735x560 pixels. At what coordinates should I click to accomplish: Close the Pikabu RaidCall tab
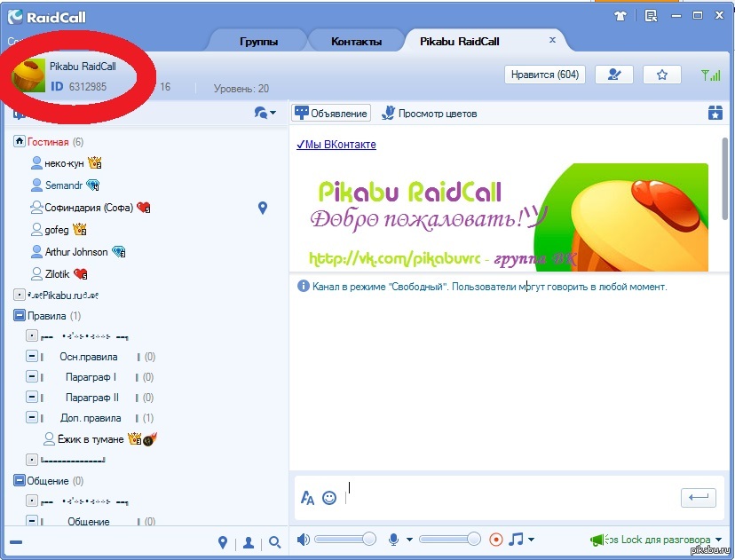pyautogui.click(x=552, y=40)
